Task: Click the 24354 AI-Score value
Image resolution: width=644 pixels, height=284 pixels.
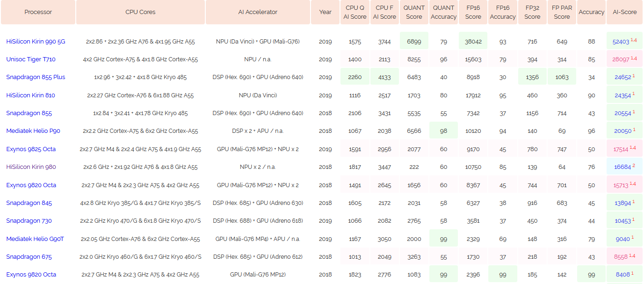Action: [x=622, y=95]
